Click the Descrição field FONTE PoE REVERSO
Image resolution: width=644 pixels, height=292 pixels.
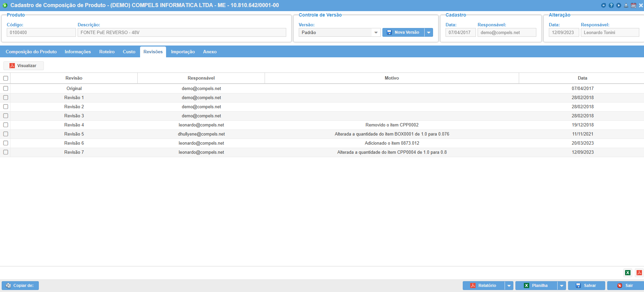[x=182, y=32]
